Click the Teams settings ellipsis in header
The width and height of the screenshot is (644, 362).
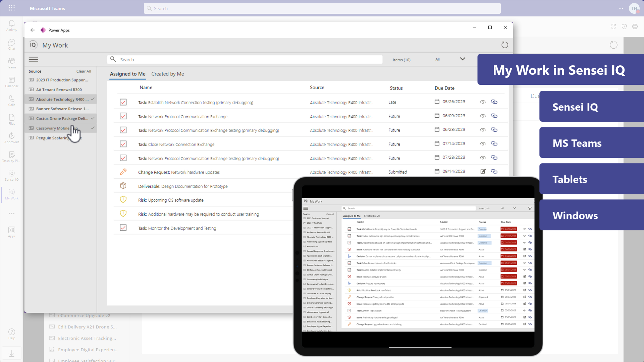pyautogui.click(x=621, y=8)
